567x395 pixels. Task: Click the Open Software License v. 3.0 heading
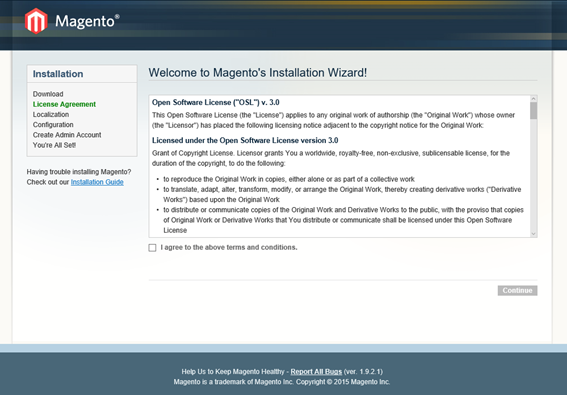click(x=216, y=102)
